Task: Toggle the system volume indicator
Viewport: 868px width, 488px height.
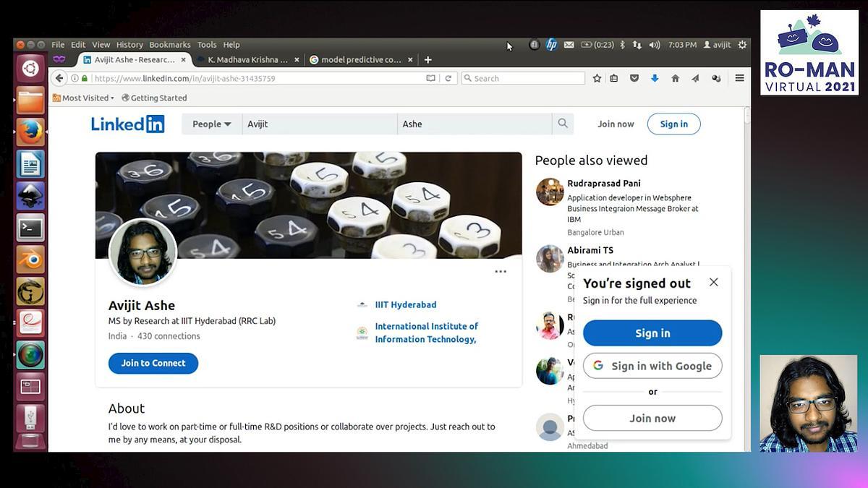Action: tap(655, 45)
